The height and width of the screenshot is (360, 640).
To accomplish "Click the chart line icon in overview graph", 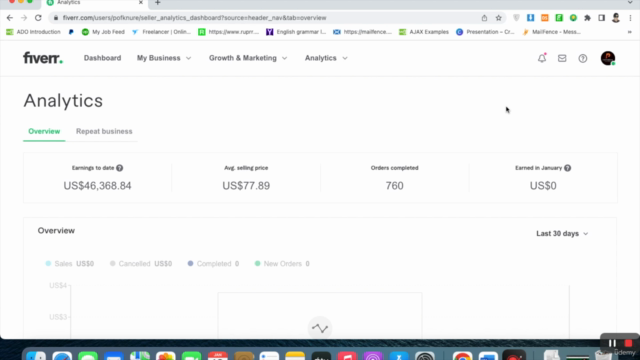I will [320, 328].
